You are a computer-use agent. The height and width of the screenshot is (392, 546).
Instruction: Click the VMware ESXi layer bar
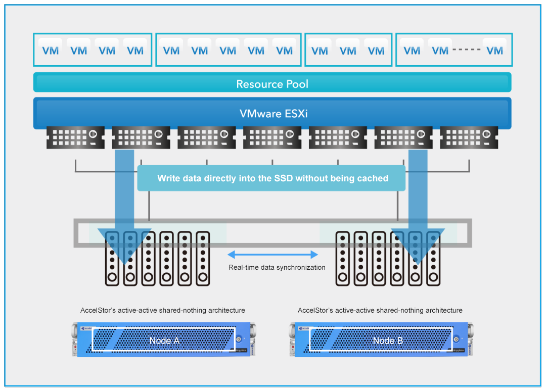(272, 114)
